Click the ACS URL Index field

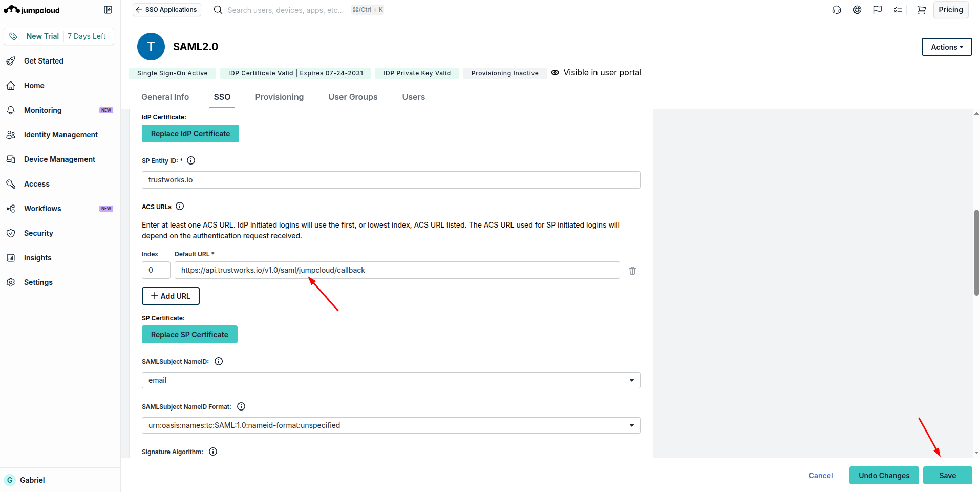pyautogui.click(x=156, y=270)
